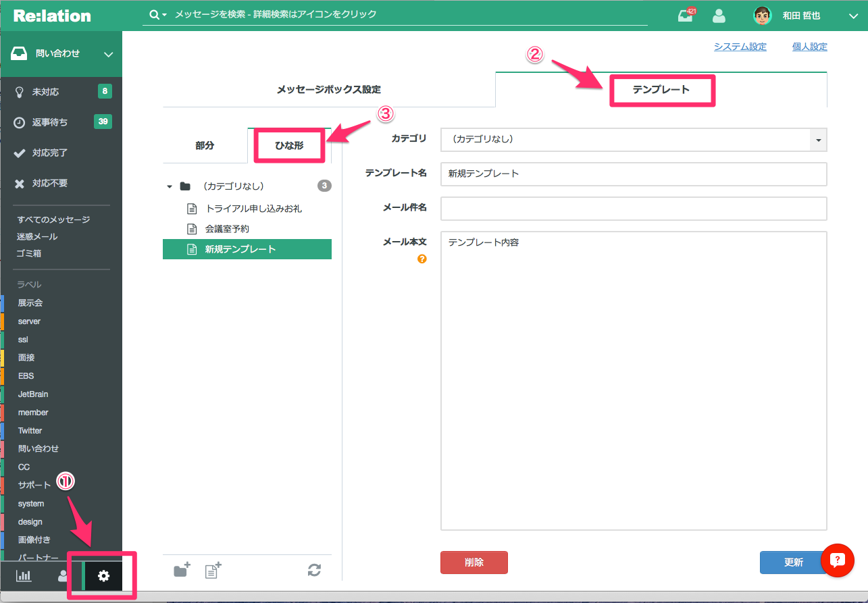Filter by design label
The width and height of the screenshot is (868, 603).
[x=30, y=522]
